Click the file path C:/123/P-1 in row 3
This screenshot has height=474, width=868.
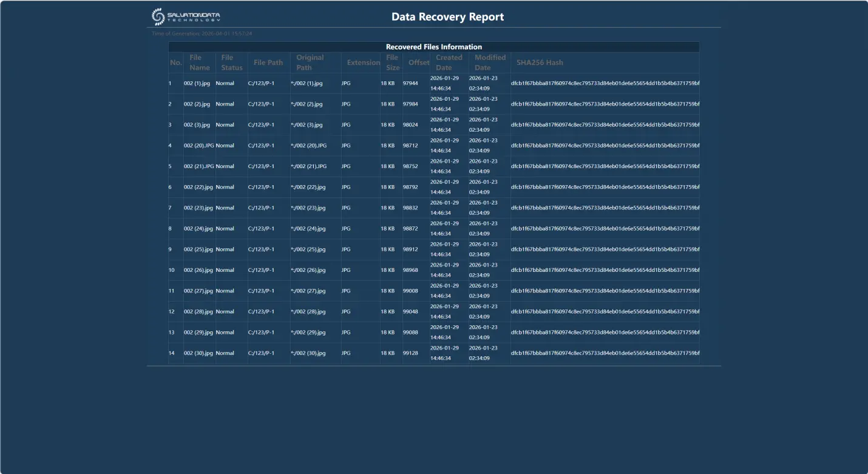coord(262,124)
